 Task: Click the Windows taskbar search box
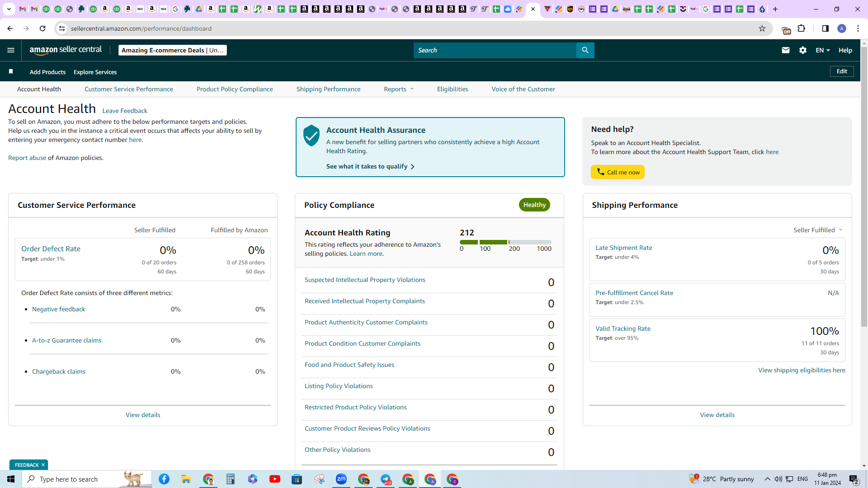pyautogui.click(x=87, y=479)
